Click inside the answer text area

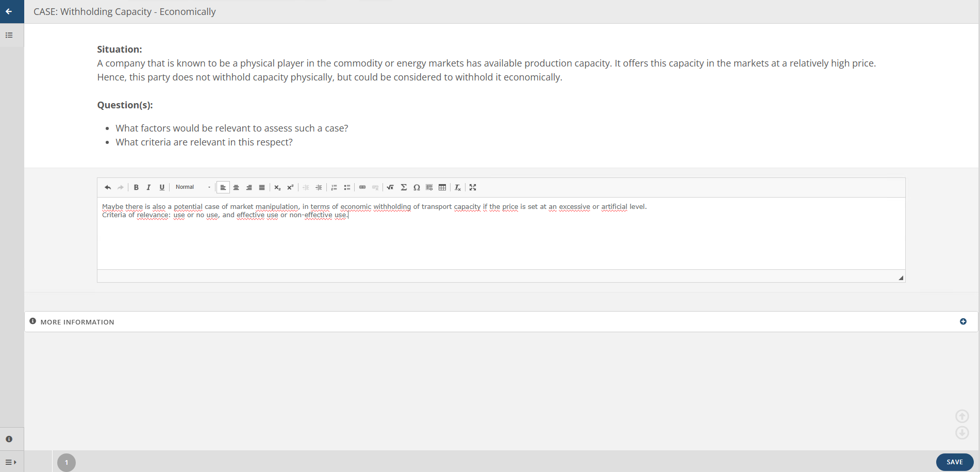[x=501, y=234]
